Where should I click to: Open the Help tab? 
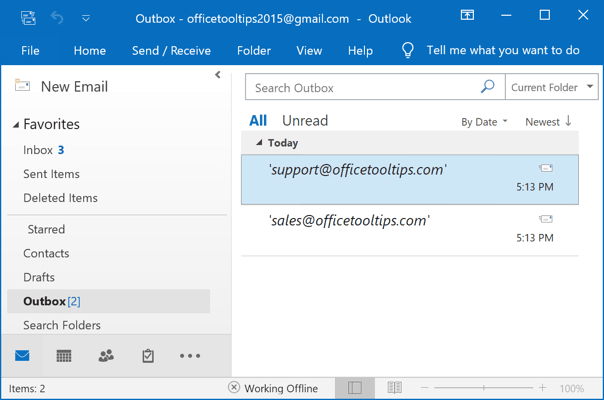pos(360,50)
